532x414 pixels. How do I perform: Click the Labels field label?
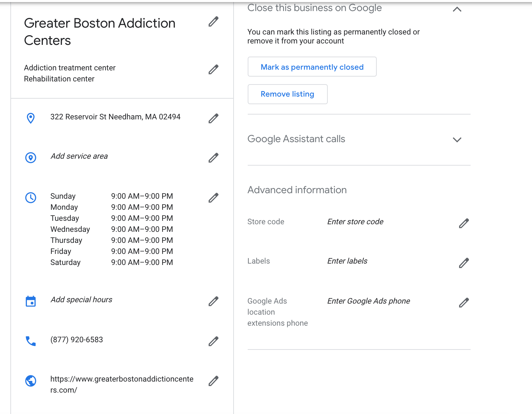(258, 261)
